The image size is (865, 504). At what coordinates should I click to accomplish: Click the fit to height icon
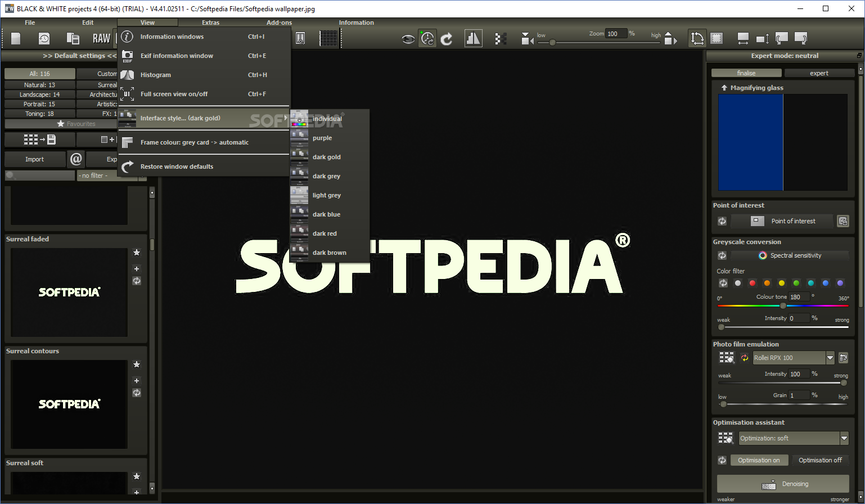pyautogui.click(x=763, y=39)
